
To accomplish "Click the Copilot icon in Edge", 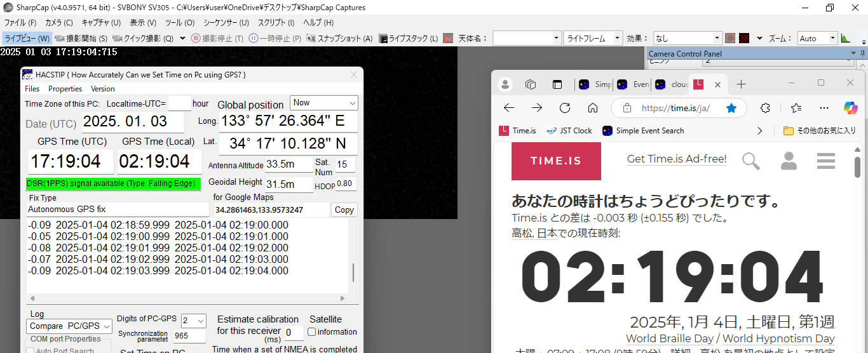I will [x=850, y=108].
